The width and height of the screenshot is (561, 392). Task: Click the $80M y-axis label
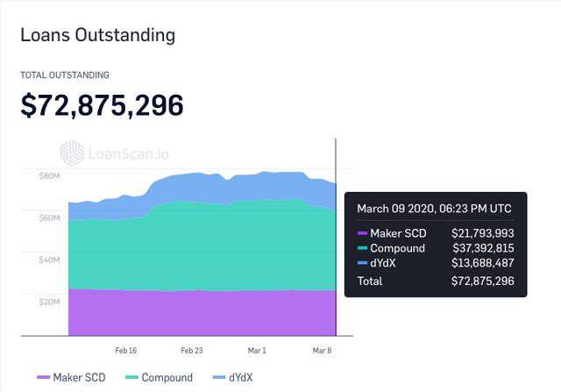[49, 175]
